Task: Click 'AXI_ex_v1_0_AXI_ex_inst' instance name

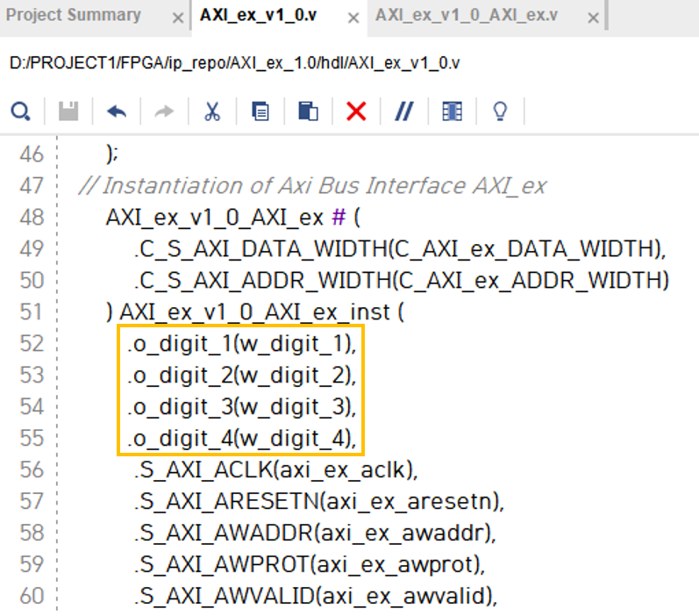Action: click(x=255, y=312)
